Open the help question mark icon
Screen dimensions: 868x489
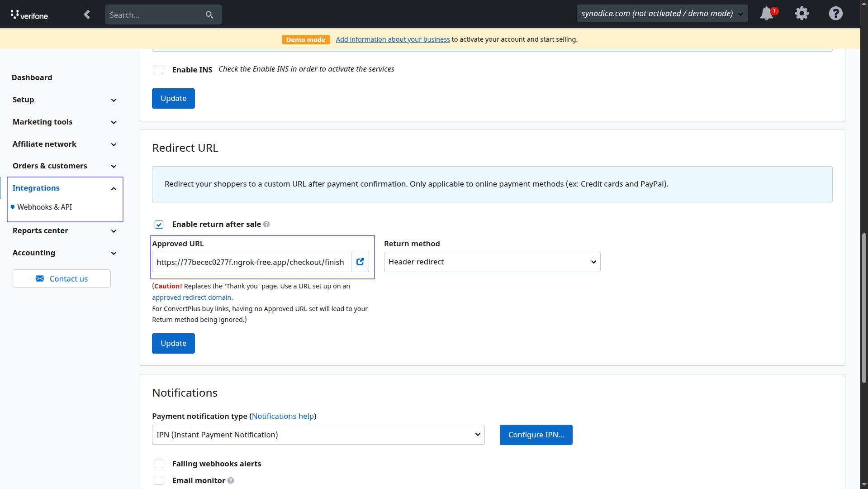tap(835, 14)
